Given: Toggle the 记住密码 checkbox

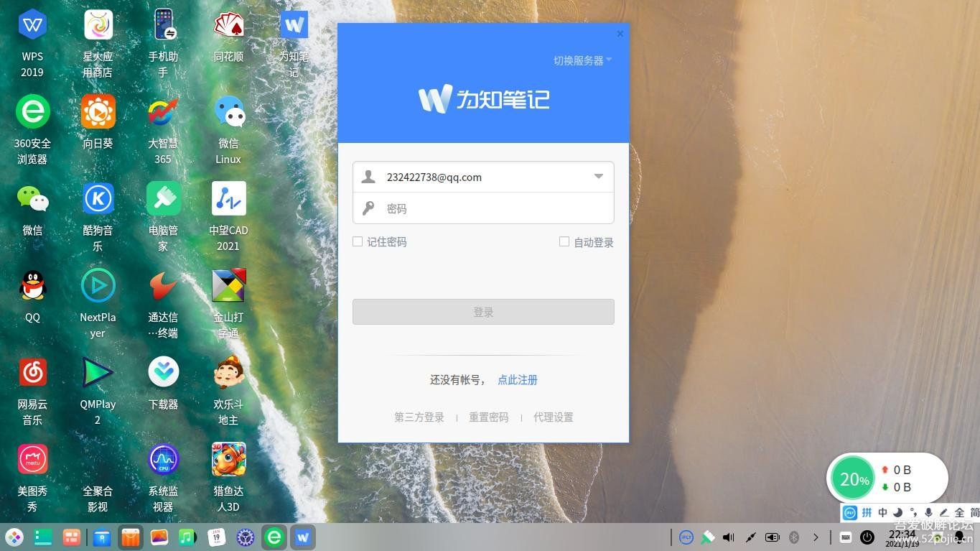Looking at the screenshot, I should coord(358,242).
